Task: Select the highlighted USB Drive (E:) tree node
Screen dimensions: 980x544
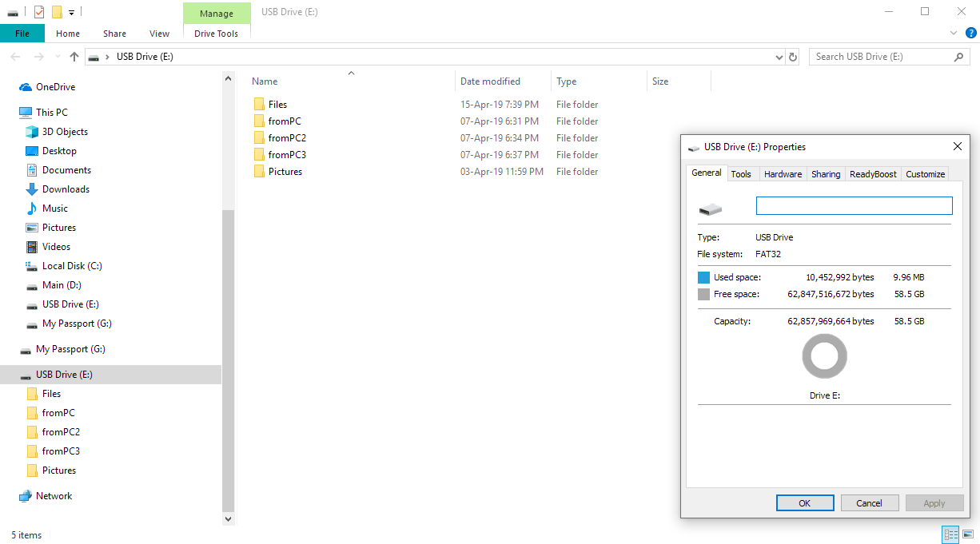Action: [110, 375]
